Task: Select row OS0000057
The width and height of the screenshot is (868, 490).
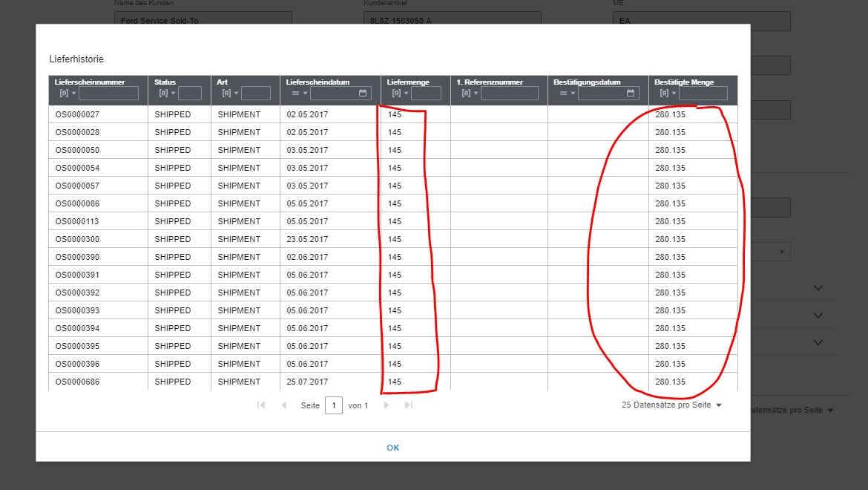Action: pyautogui.click(x=393, y=186)
